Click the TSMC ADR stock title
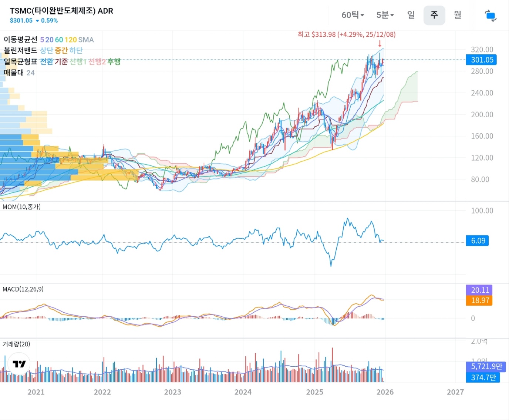This screenshot has width=509, height=420. (61, 11)
